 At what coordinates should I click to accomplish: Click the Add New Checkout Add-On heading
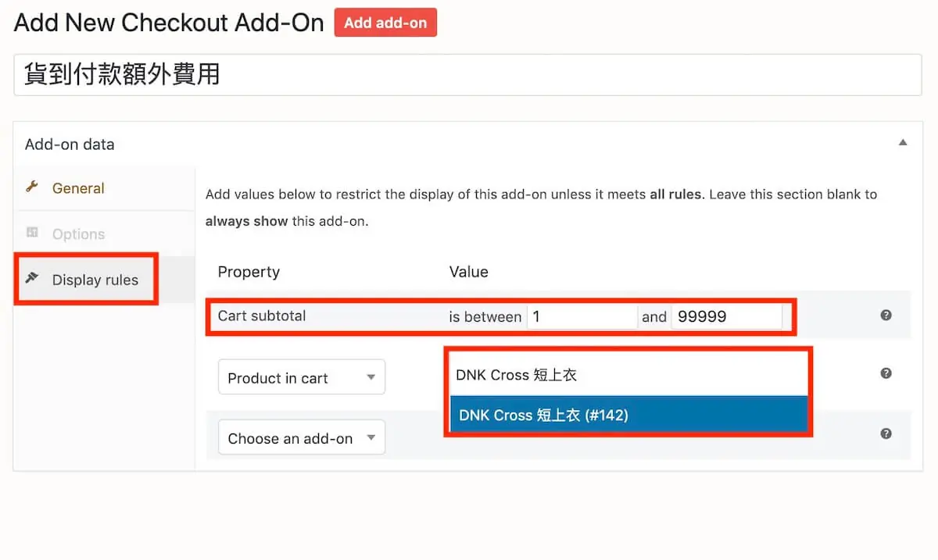pos(169,23)
